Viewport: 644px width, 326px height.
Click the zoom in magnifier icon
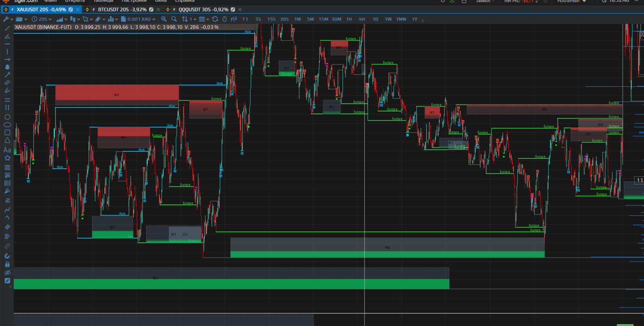pos(163,19)
